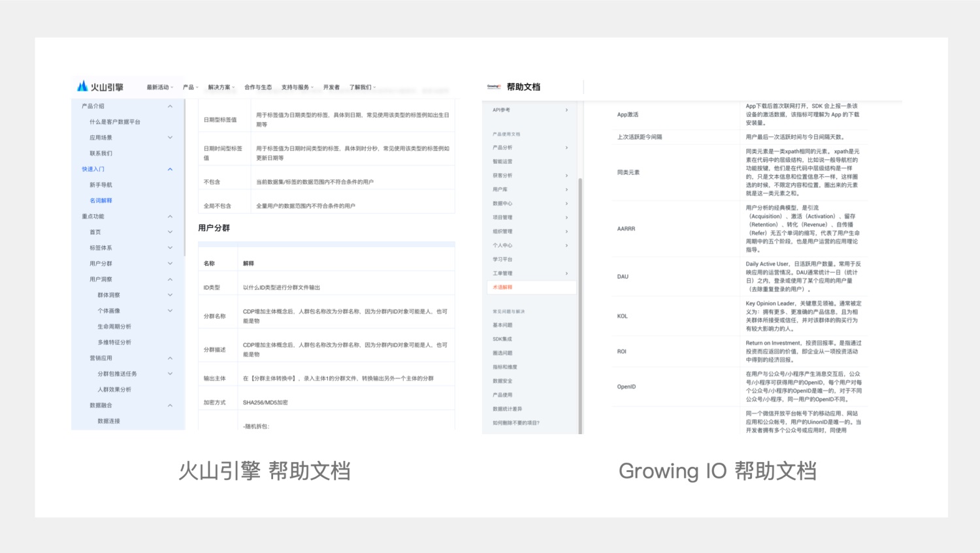Open 如何删除不要的项目? link
This screenshot has width=980, height=553.
(x=516, y=423)
